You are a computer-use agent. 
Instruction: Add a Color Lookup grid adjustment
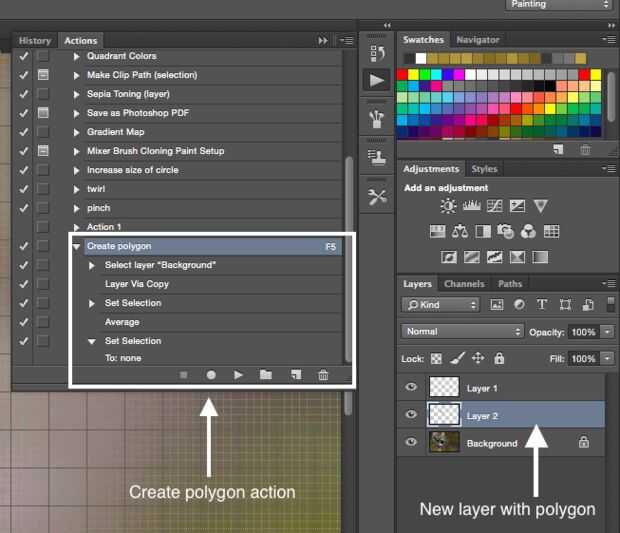(551, 231)
